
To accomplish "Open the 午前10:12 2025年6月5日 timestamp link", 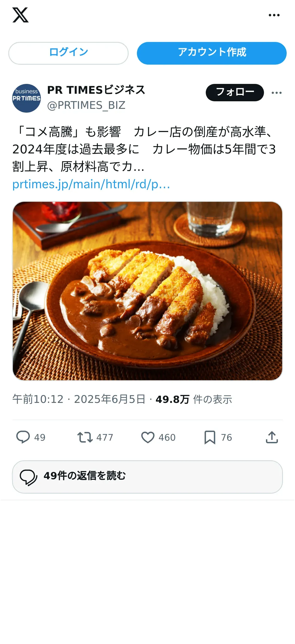I will pyautogui.click(x=79, y=399).
